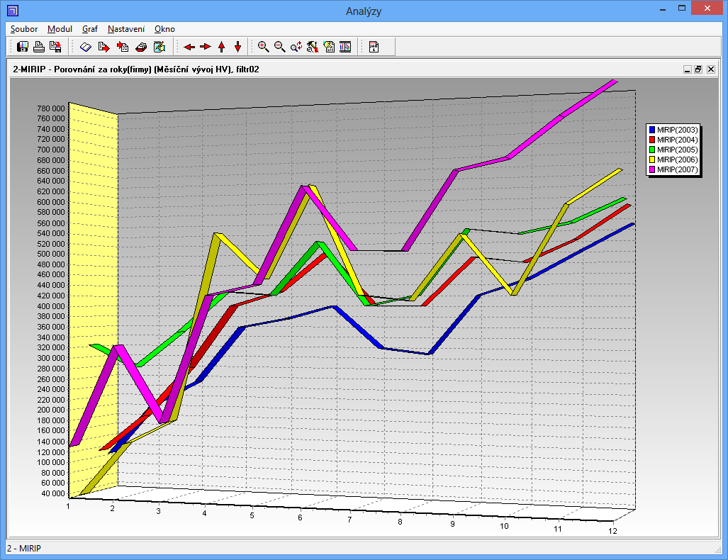Click the MIRIP(2007) magenta legend swatch

[x=652, y=169]
